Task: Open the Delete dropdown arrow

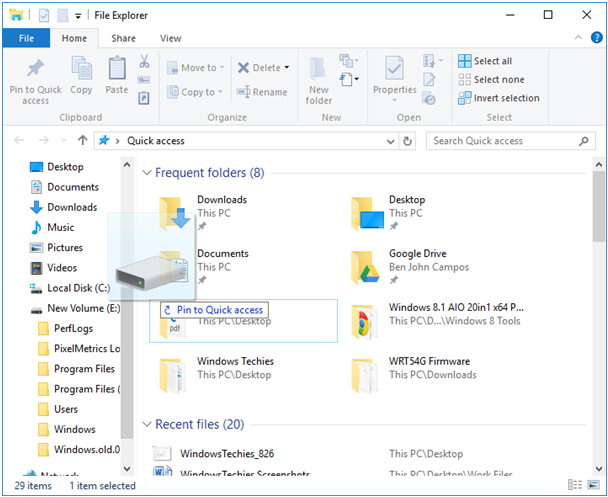Action: tap(287, 67)
